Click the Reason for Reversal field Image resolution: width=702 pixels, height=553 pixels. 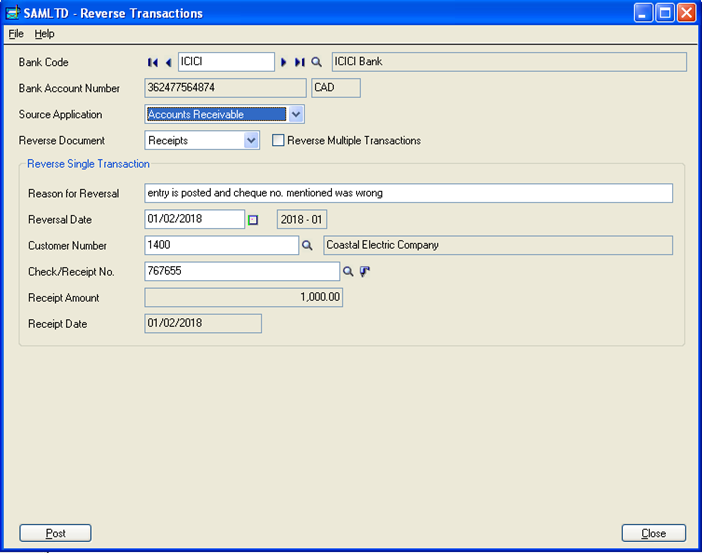408,193
